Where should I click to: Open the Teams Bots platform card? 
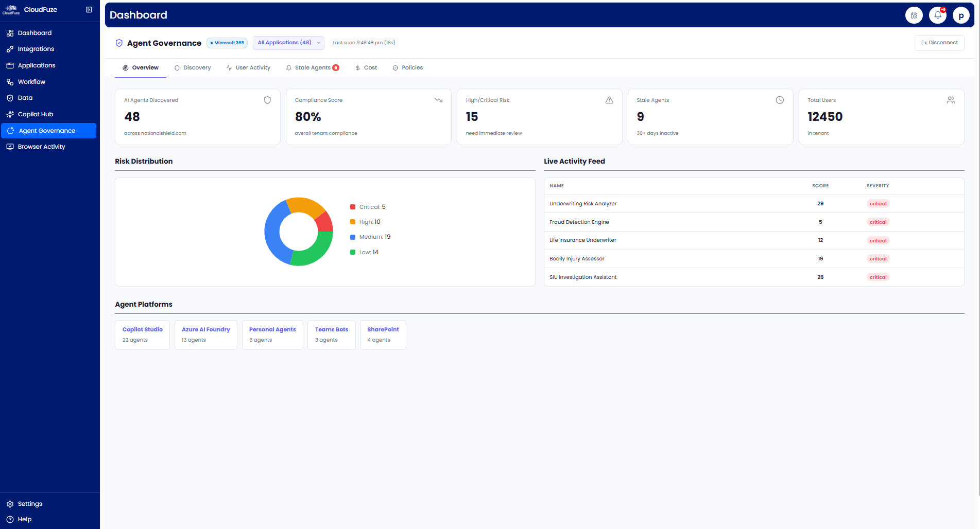coord(332,335)
